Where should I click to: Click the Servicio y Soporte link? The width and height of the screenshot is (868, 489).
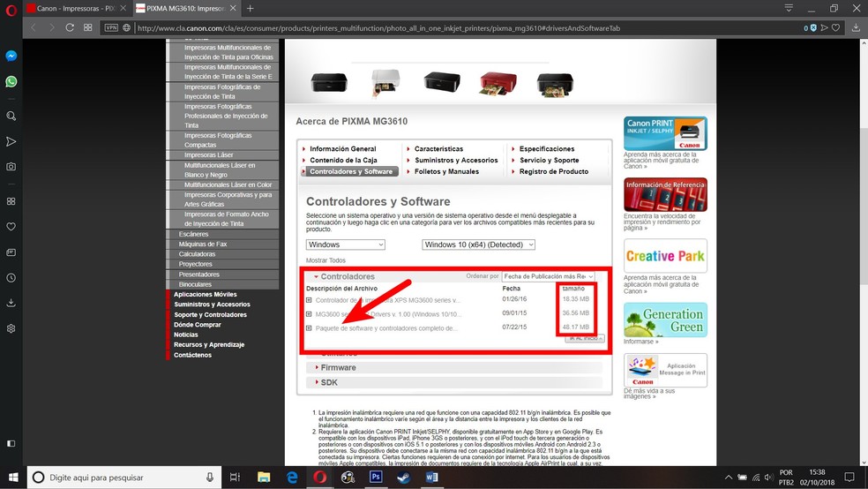pos(550,160)
